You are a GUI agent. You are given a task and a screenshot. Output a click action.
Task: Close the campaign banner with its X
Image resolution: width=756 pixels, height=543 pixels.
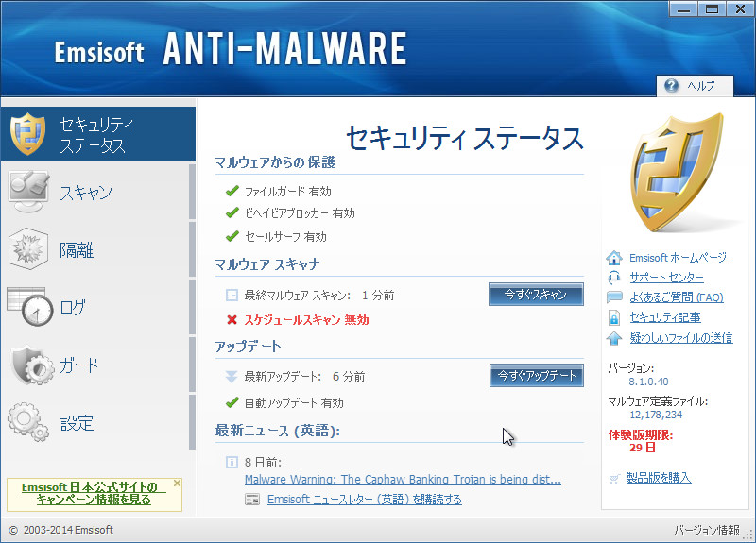coord(177,483)
